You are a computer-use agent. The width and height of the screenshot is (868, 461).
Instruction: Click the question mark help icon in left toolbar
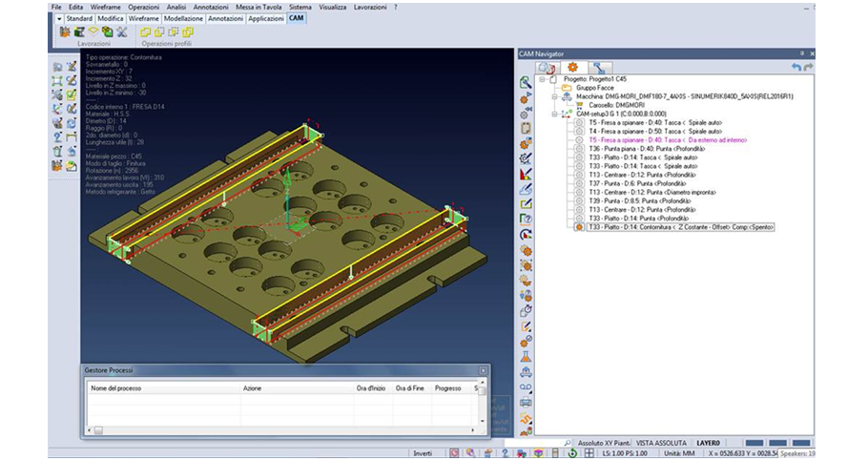tap(57, 137)
